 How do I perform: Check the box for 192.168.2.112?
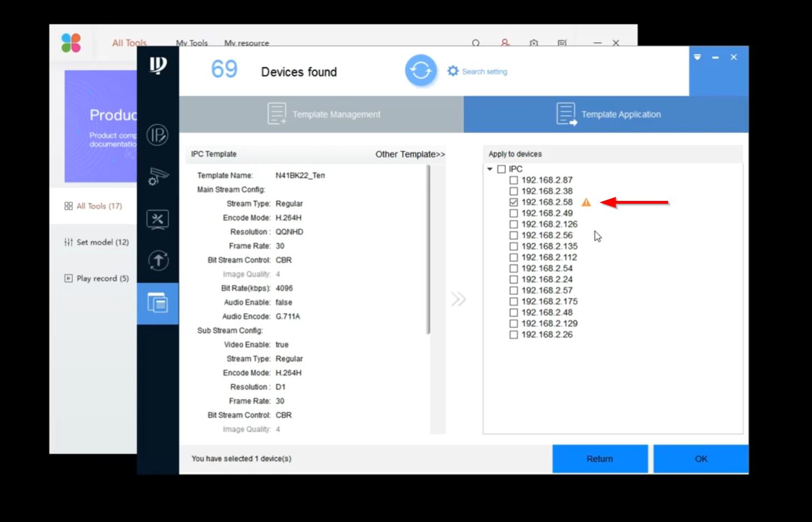tap(513, 258)
